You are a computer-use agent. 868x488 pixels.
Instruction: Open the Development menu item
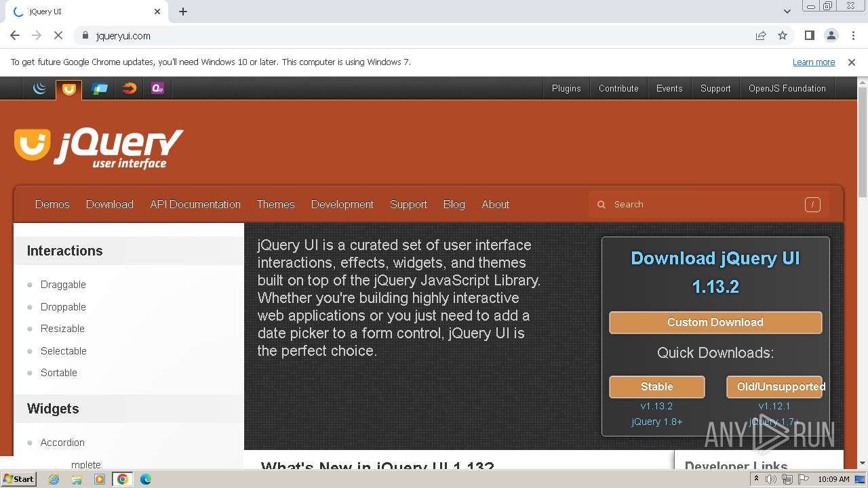pos(342,204)
